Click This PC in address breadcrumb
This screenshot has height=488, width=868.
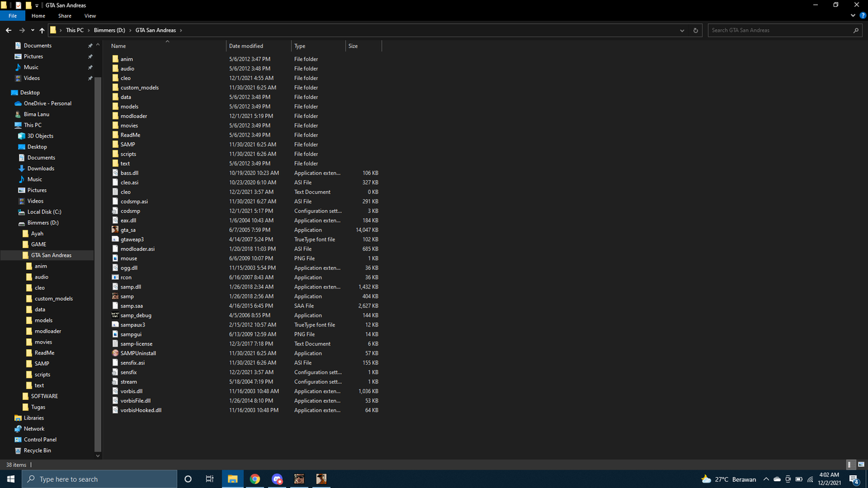75,30
